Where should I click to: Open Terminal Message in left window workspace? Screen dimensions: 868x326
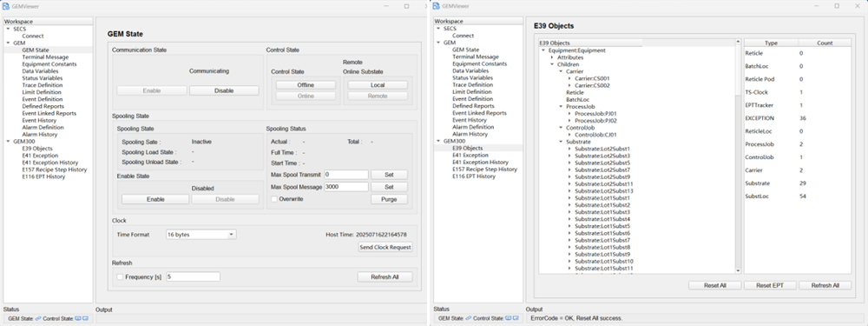click(45, 57)
